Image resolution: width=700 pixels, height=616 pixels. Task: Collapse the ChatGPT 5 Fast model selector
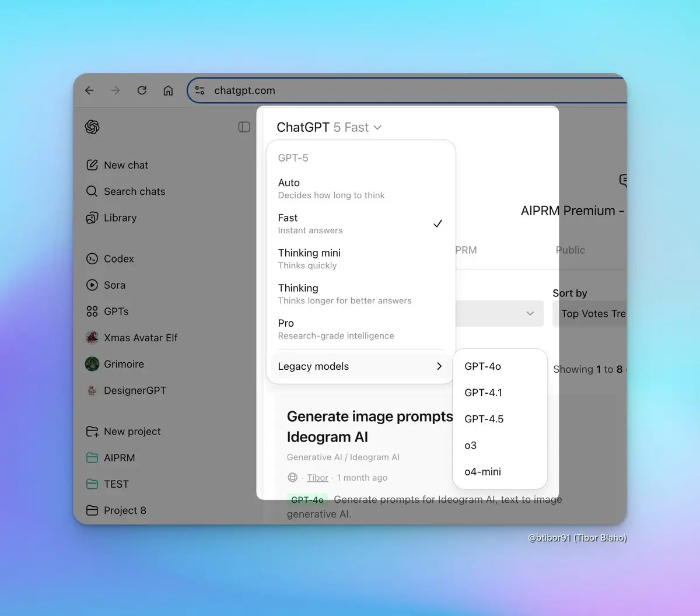click(x=329, y=127)
